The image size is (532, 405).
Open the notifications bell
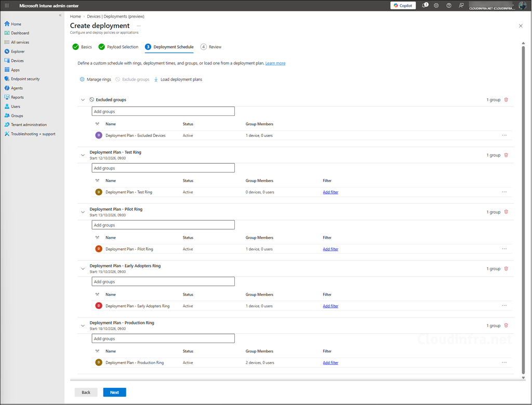coord(425,5)
